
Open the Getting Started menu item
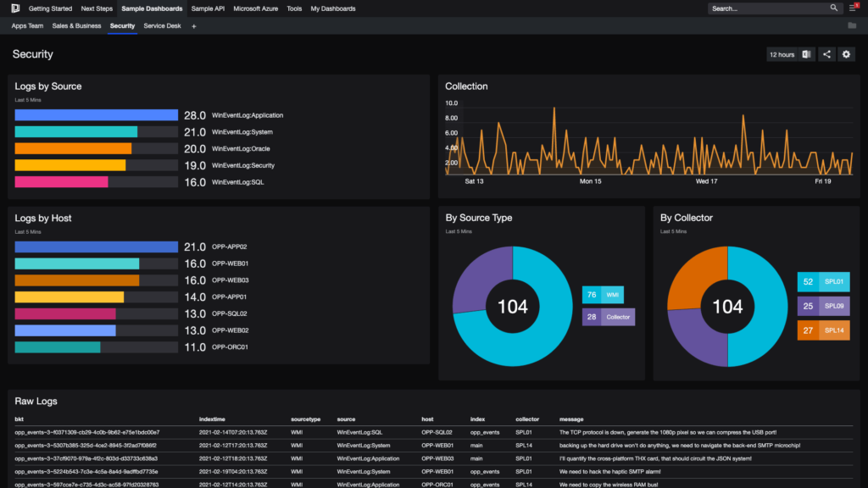[x=49, y=8]
